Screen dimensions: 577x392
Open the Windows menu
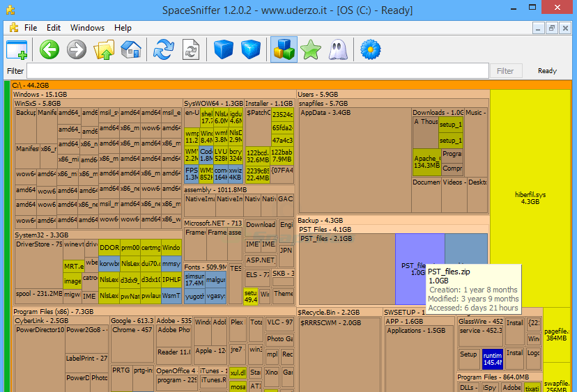click(x=87, y=28)
